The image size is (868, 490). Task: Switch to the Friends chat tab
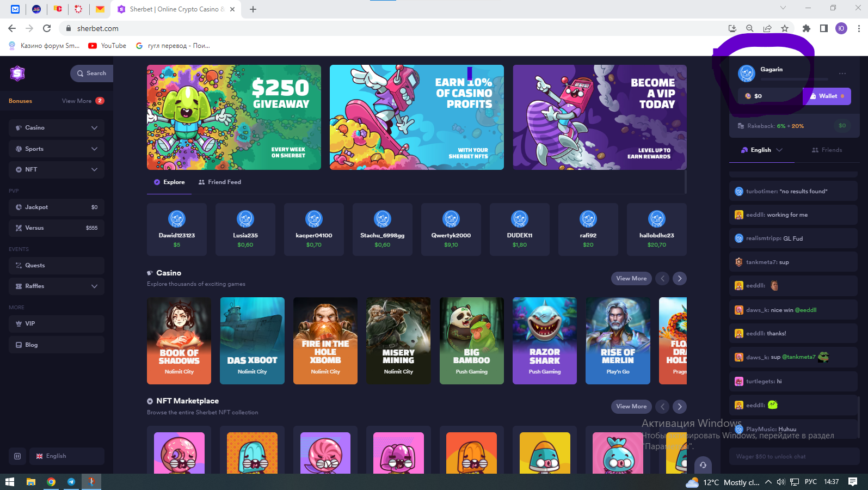pos(827,150)
